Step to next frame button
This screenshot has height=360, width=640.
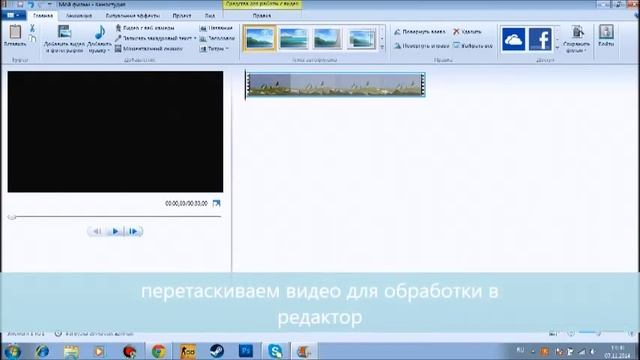(x=133, y=231)
